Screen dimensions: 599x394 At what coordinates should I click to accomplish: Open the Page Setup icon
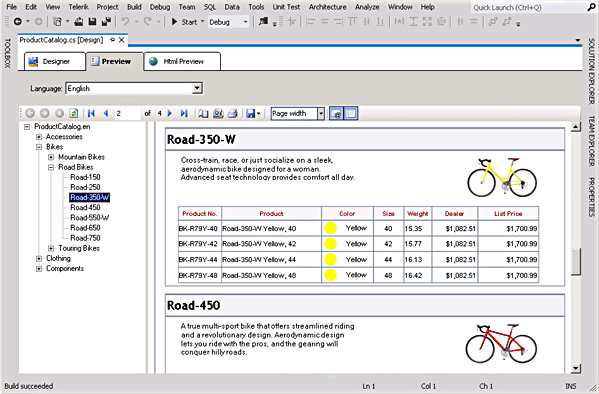218,113
